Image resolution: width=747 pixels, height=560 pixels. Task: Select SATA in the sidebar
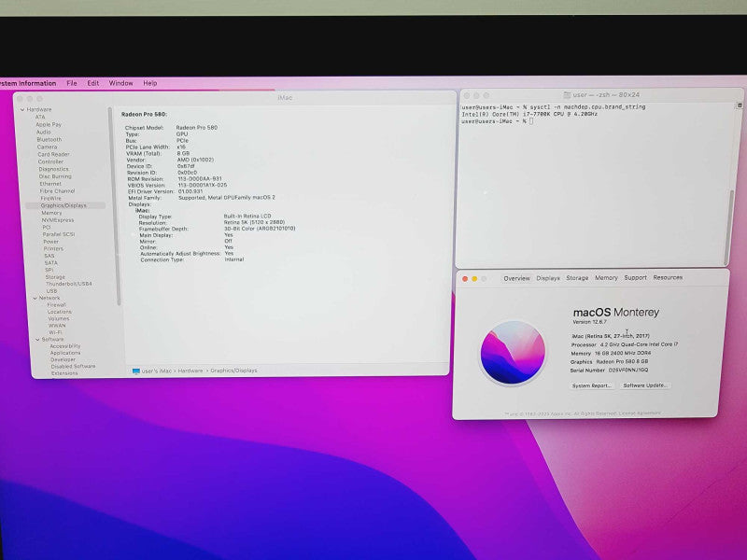click(x=51, y=263)
